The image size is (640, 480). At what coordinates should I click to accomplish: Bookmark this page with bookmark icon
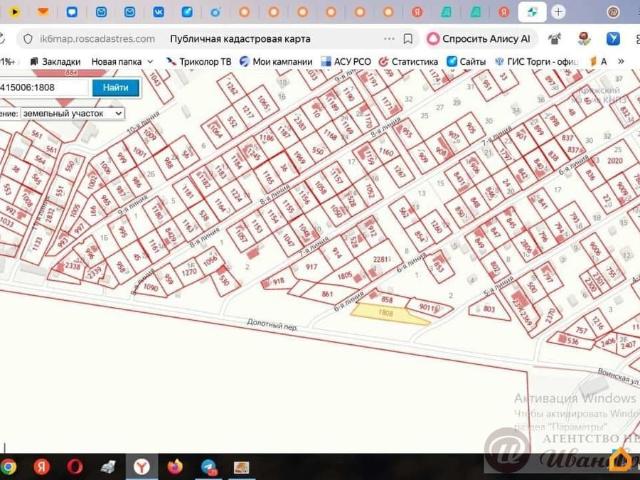coord(408,39)
